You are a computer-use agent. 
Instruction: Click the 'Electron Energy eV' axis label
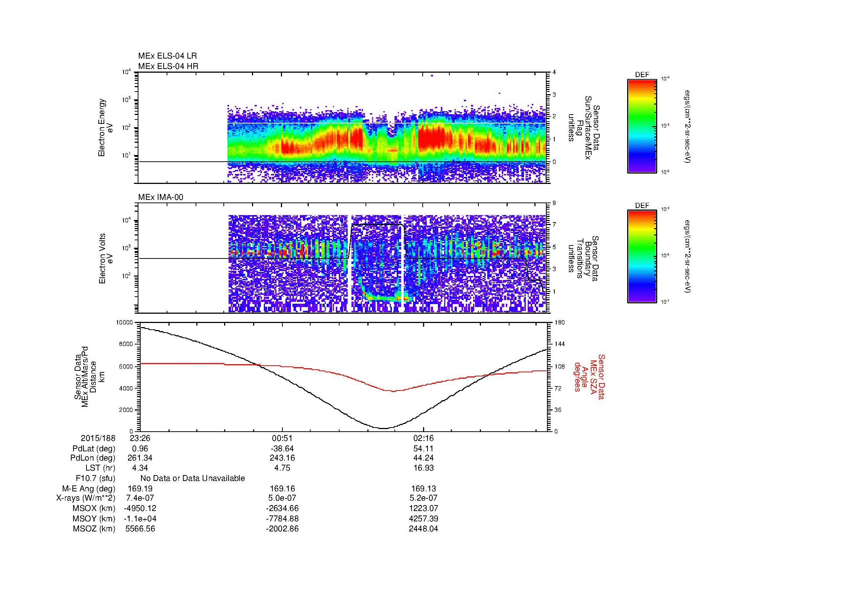pyautogui.click(x=106, y=128)
